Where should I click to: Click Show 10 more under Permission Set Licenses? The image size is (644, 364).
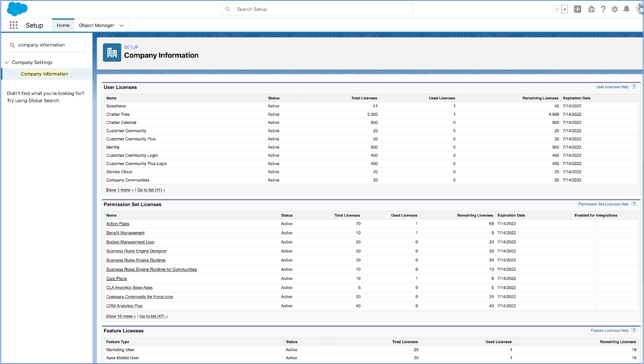(120, 316)
